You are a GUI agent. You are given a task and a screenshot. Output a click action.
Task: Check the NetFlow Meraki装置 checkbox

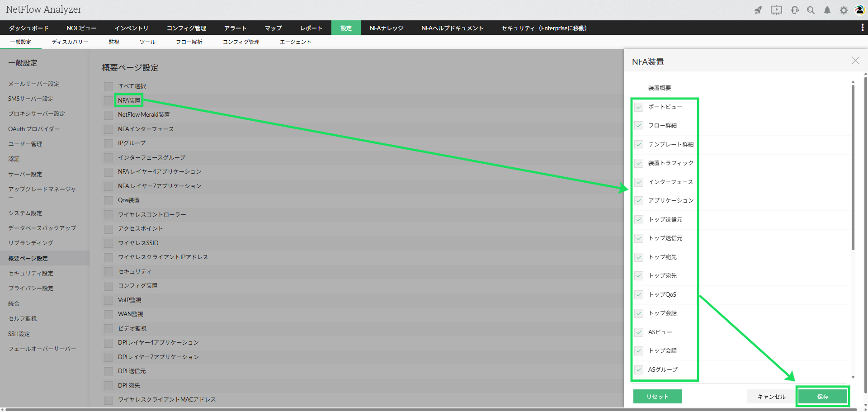(x=108, y=115)
